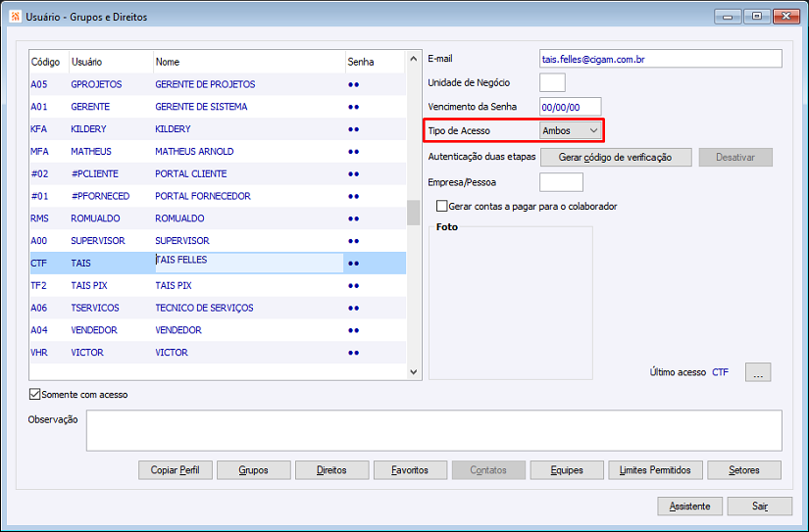Click the 'RMS' code cell
This screenshot has width=809, height=532.
(40, 218)
